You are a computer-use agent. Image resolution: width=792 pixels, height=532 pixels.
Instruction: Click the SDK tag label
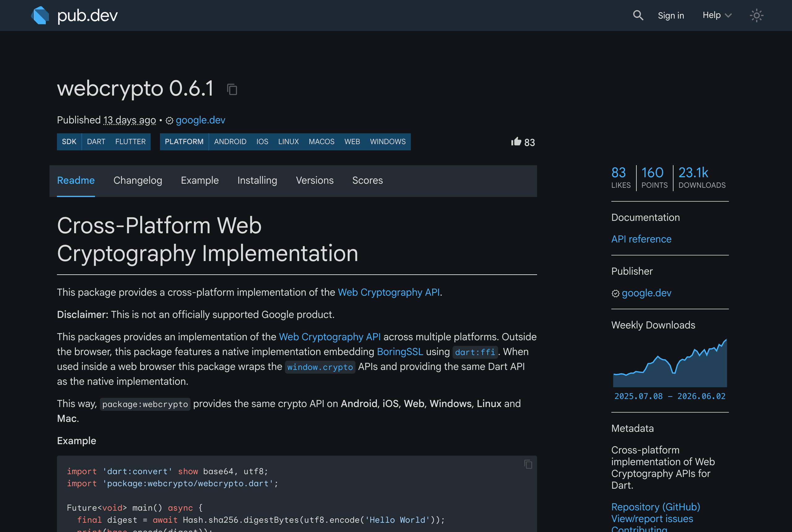69,141
